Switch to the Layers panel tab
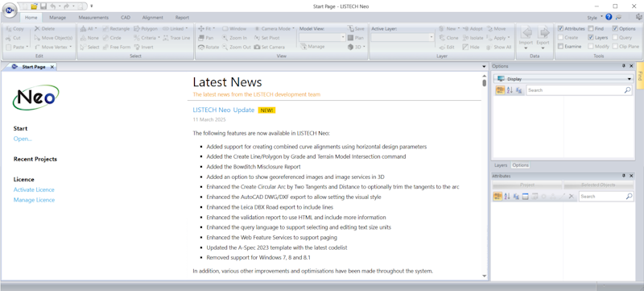644x291 pixels. click(x=501, y=165)
